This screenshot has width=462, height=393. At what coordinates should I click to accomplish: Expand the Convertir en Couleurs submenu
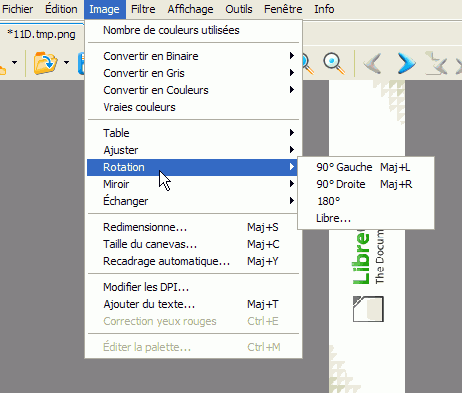click(193, 90)
